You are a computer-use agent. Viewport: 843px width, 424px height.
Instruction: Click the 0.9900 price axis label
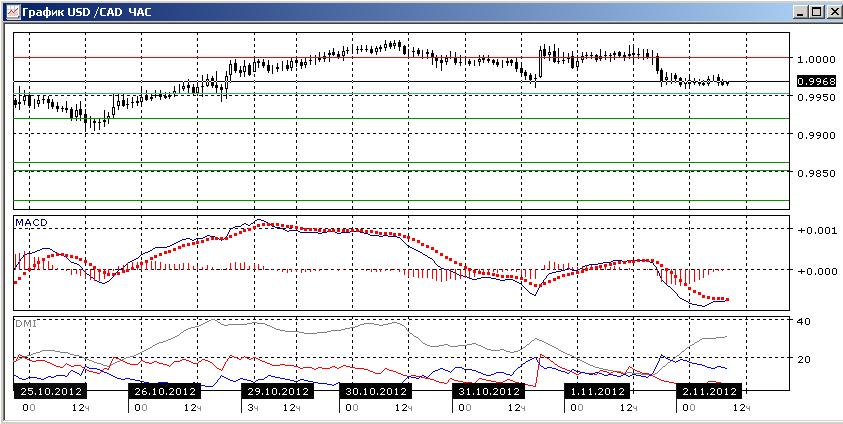[816, 135]
